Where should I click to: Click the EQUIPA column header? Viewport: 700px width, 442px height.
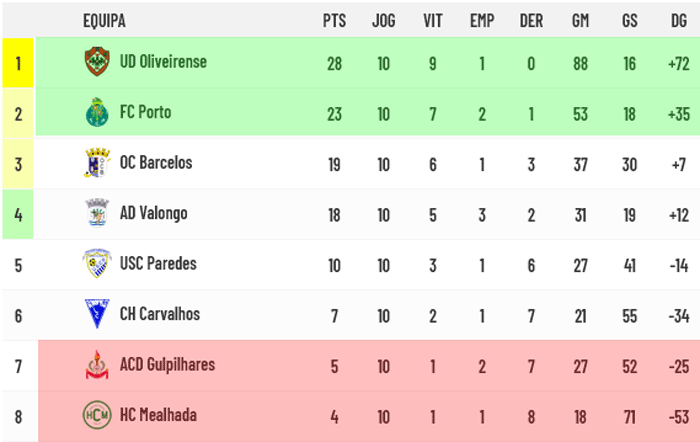(x=104, y=21)
